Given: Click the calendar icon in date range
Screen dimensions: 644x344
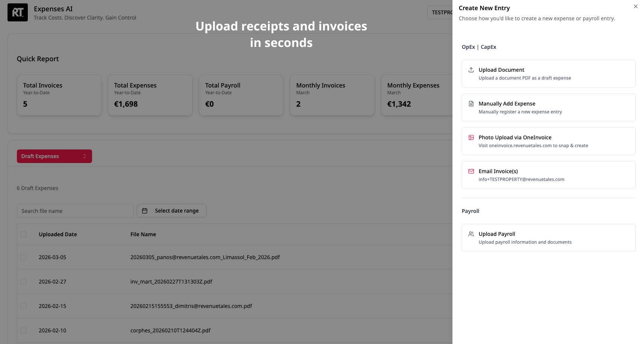Looking at the screenshot, I should tap(145, 211).
